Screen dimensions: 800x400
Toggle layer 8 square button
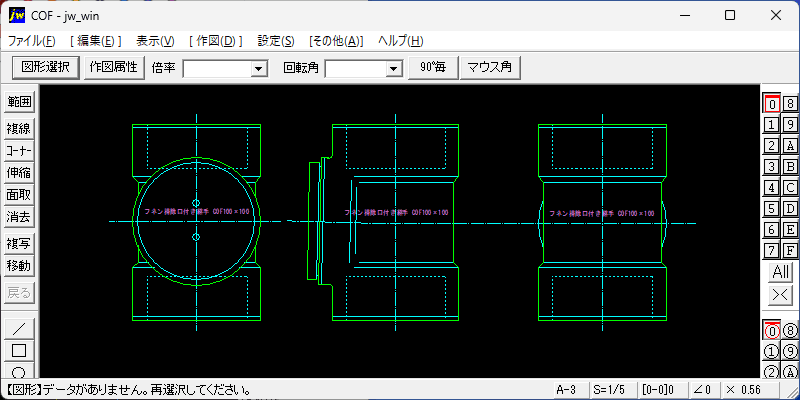[x=790, y=104]
